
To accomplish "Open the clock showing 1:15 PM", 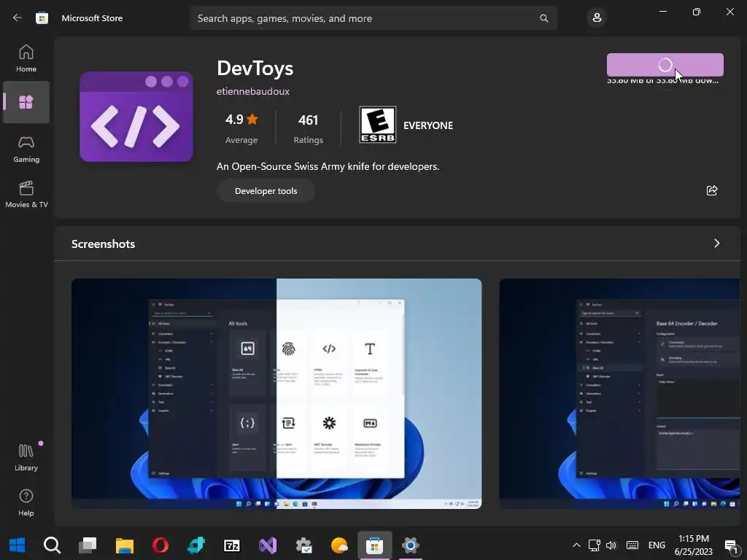I will click(x=694, y=545).
